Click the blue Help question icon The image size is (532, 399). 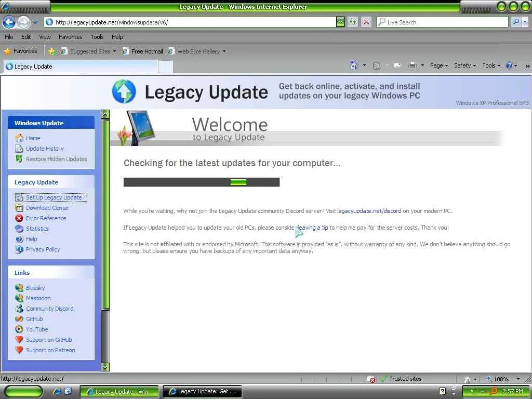click(509, 65)
